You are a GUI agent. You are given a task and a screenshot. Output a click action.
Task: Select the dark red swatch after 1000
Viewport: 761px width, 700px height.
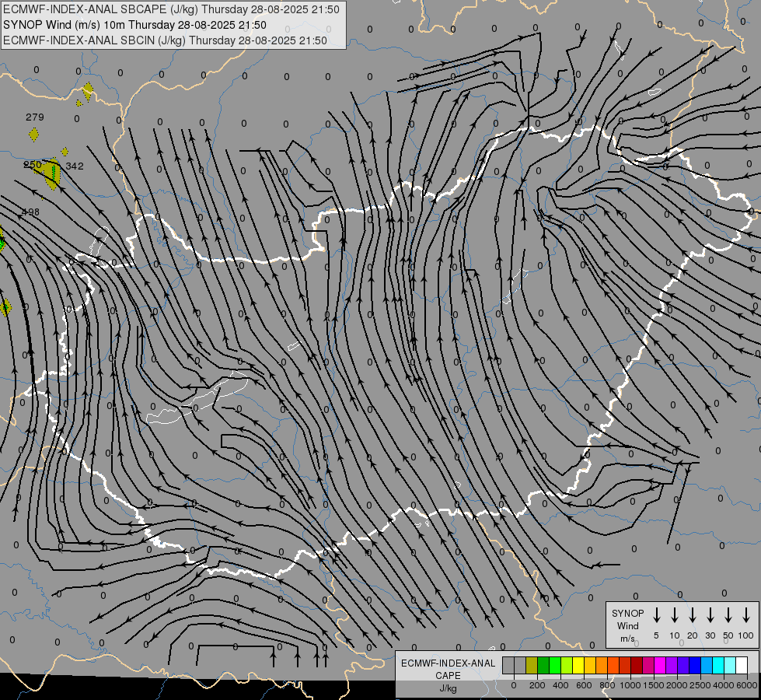click(x=637, y=665)
